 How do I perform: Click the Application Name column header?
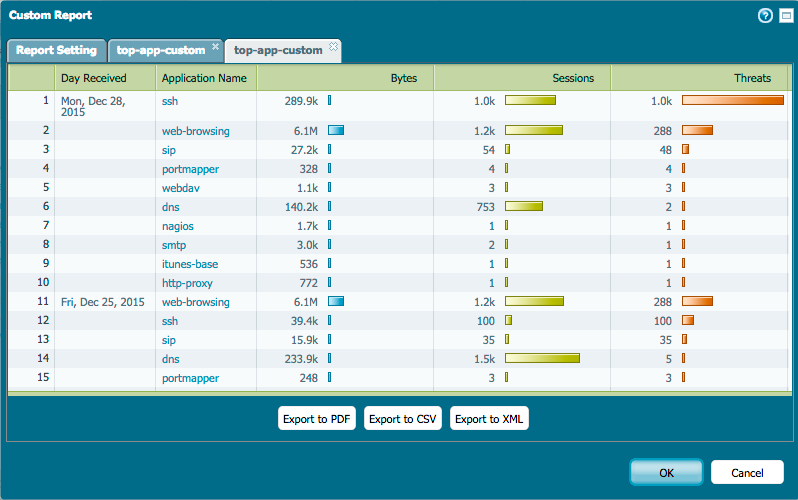click(205, 78)
